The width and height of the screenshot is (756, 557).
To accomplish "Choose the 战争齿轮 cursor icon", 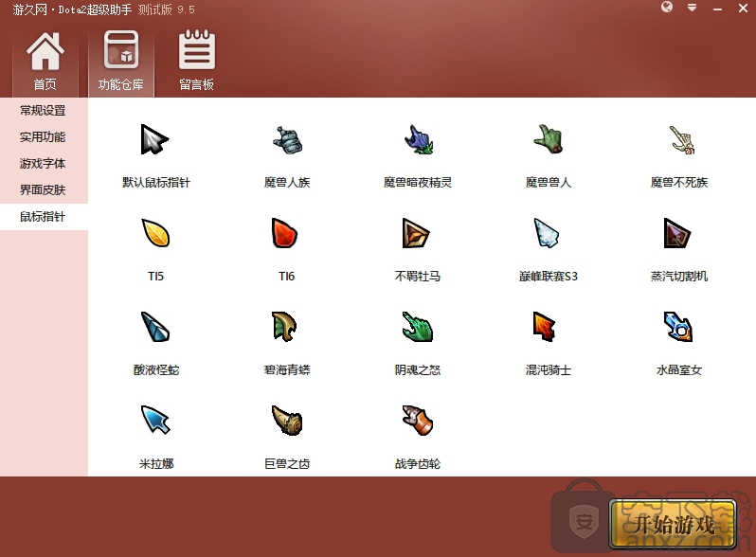I will pos(418,420).
